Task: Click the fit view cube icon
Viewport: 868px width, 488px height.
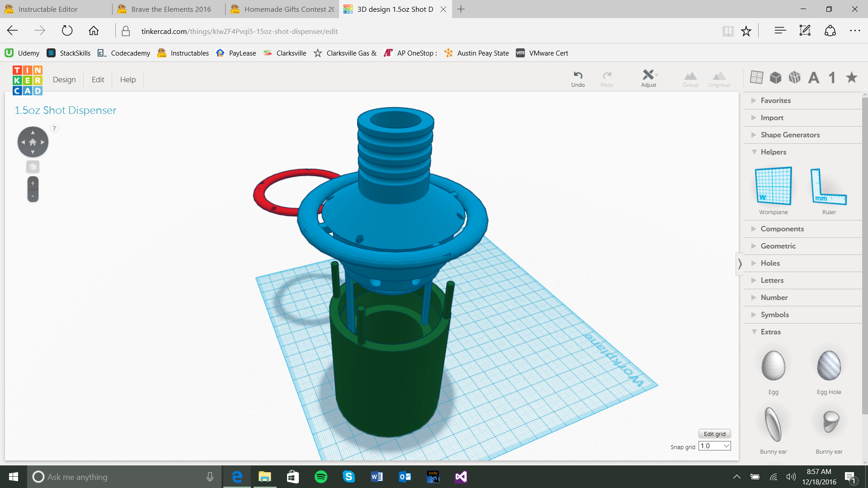Action: pos(33,167)
